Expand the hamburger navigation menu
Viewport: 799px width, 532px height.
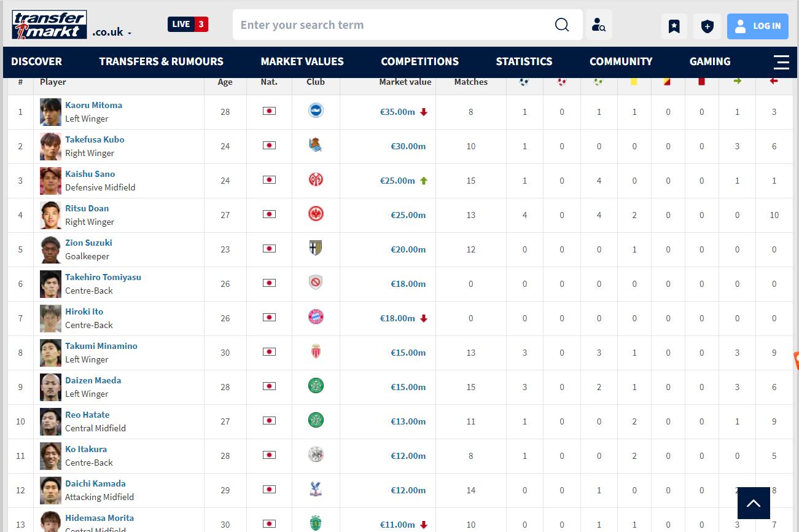pos(781,62)
